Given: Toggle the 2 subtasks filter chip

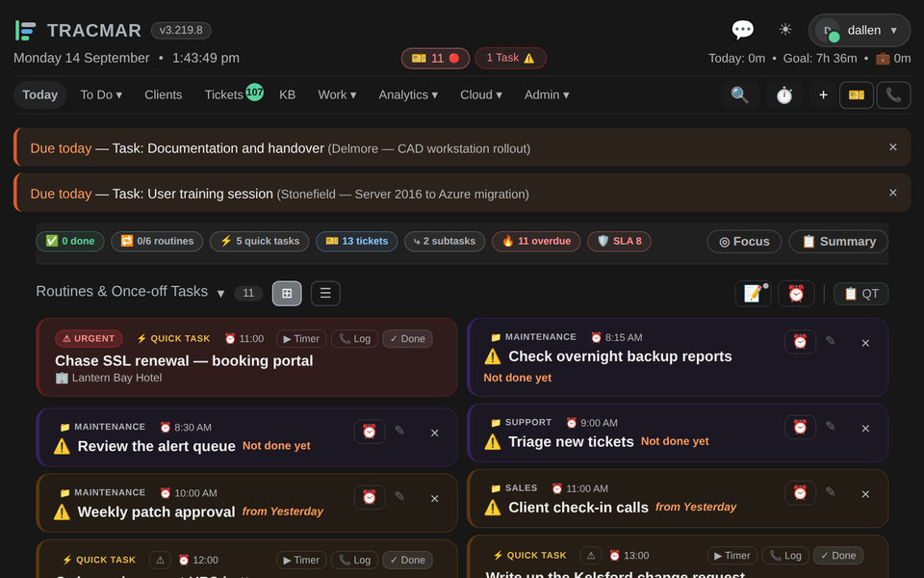Looking at the screenshot, I should [x=445, y=241].
